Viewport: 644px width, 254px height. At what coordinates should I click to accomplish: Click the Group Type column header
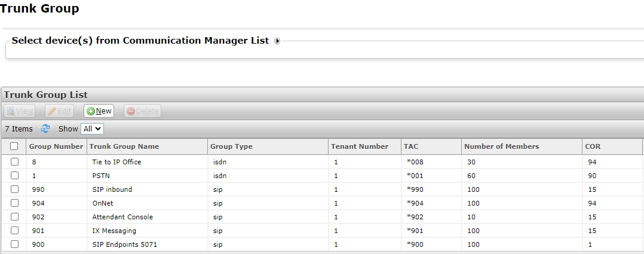point(231,146)
